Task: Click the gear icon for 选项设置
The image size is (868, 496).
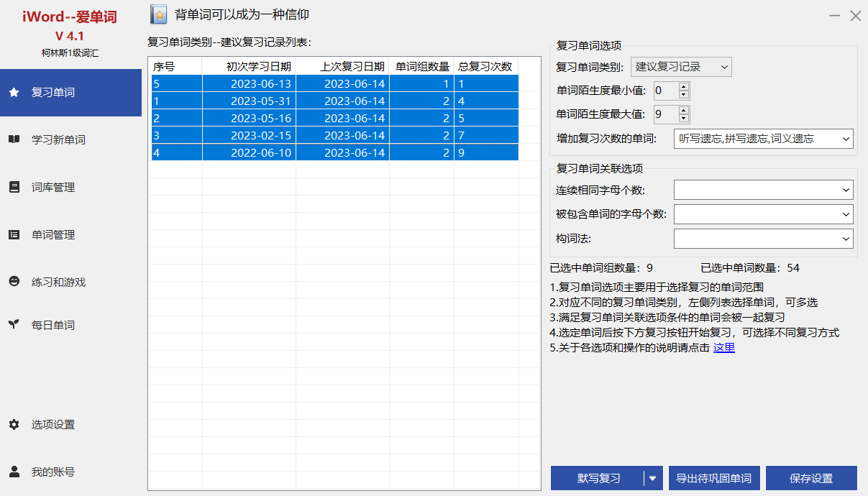Action: pos(14,425)
